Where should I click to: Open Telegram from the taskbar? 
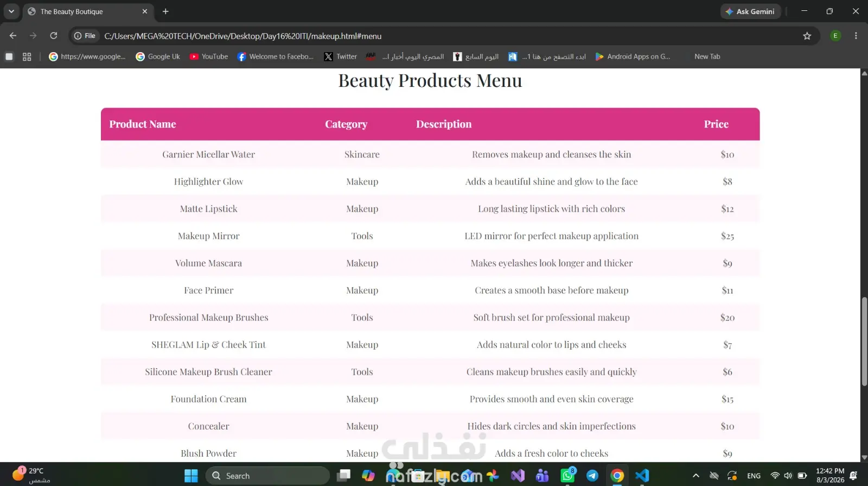point(592,476)
